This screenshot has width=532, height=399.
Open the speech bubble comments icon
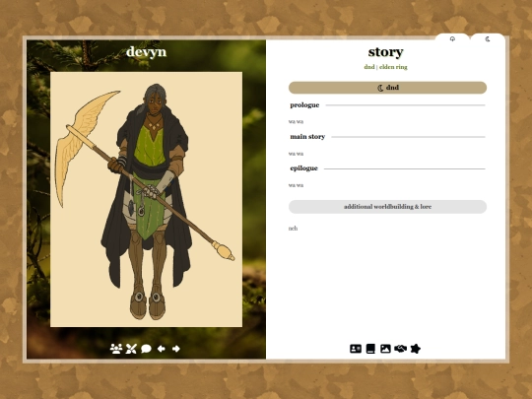146,349
